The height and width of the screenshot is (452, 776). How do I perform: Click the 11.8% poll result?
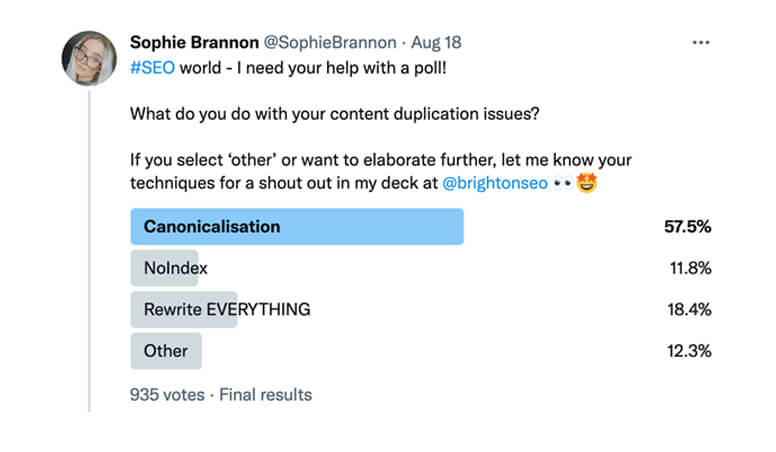point(689,268)
